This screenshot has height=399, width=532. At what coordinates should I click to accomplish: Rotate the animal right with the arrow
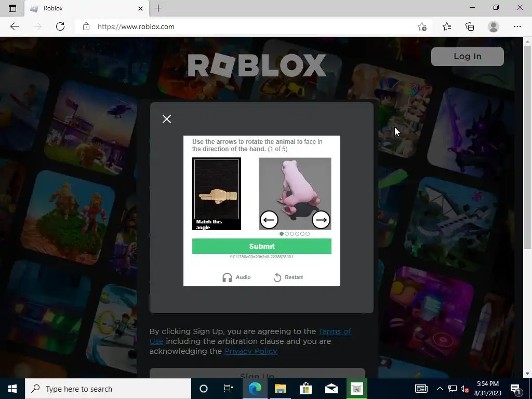321,220
